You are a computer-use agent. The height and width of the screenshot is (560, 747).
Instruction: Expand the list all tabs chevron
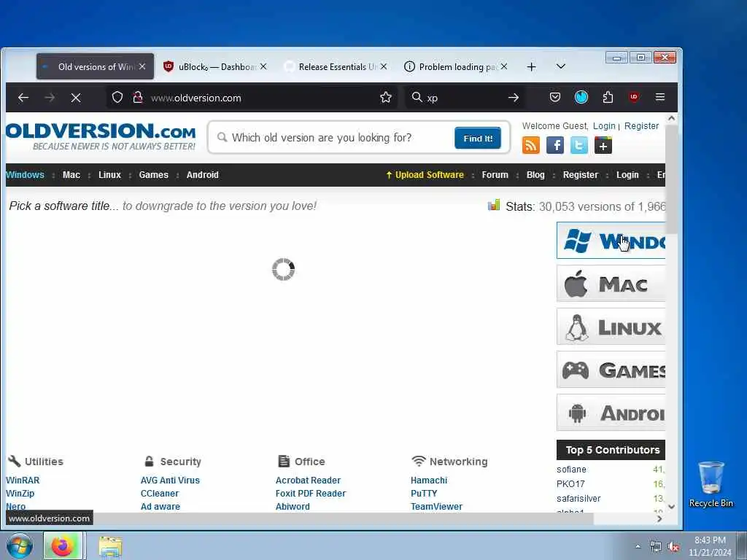click(x=561, y=66)
